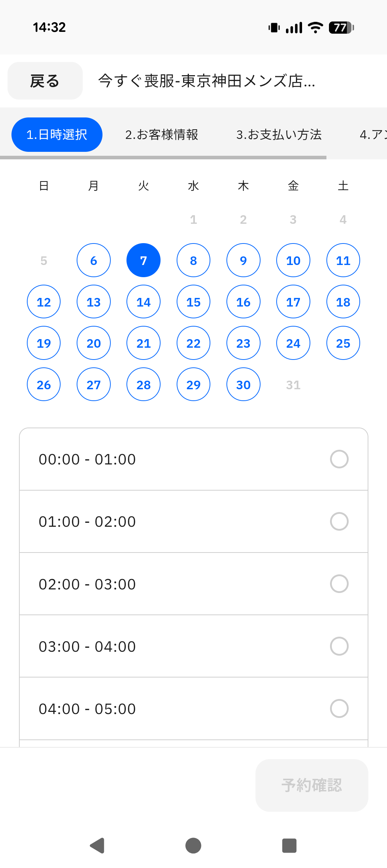This screenshot has width=387, height=868.
Task: Tap the Wi-Fi status icon
Action: click(x=315, y=28)
